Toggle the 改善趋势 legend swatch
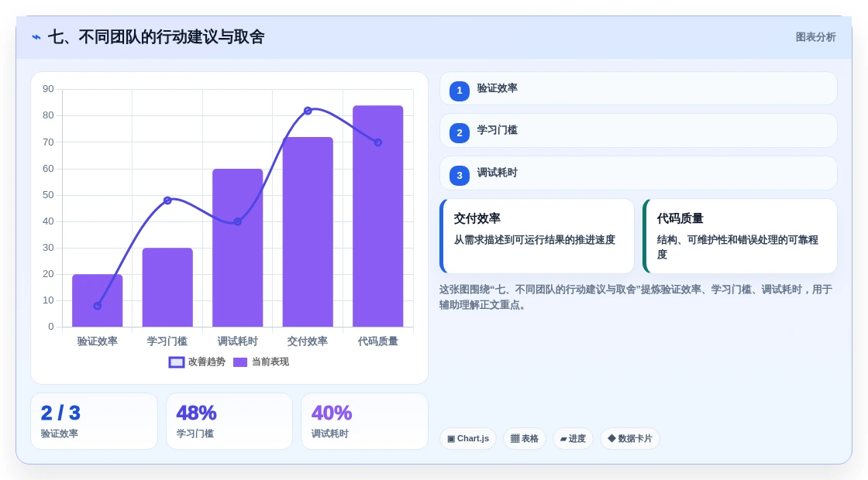 pos(177,362)
